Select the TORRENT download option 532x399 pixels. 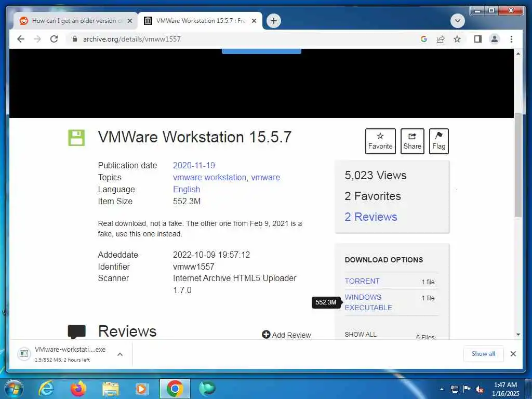[362, 281]
